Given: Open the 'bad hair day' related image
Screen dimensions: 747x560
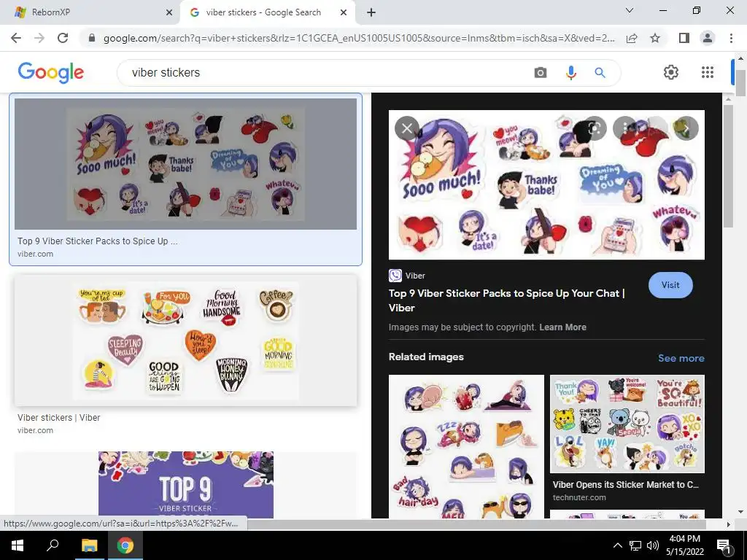Looking at the screenshot, I should tap(466, 446).
